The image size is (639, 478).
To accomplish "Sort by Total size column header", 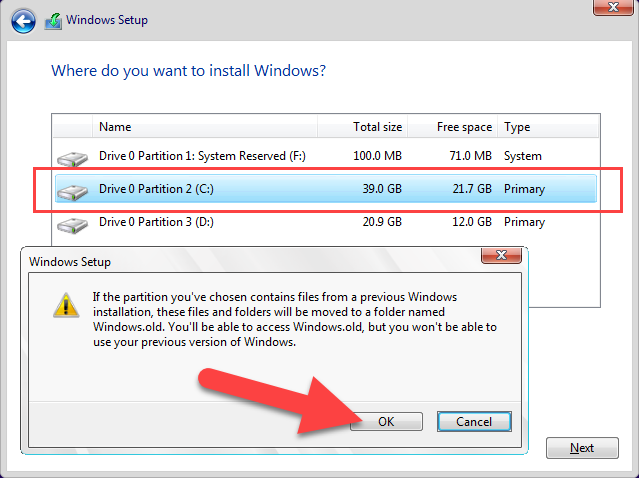I will tap(362, 127).
